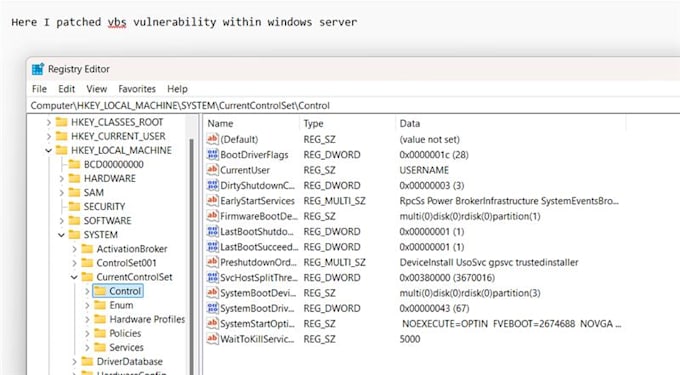Click the FirmwareBootDe... value icon

212,216
